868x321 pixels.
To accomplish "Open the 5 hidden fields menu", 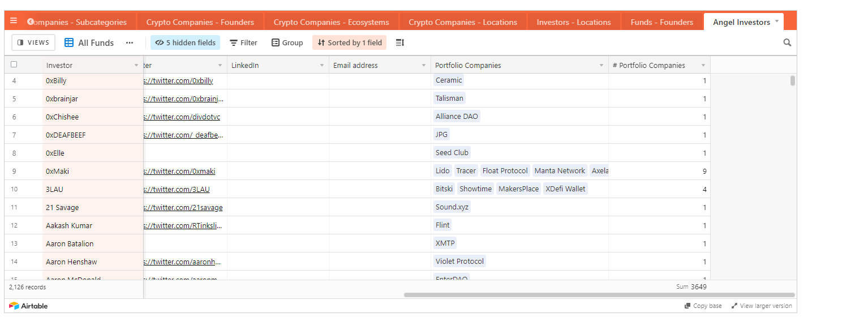I will pyautogui.click(x=185, y=42).
